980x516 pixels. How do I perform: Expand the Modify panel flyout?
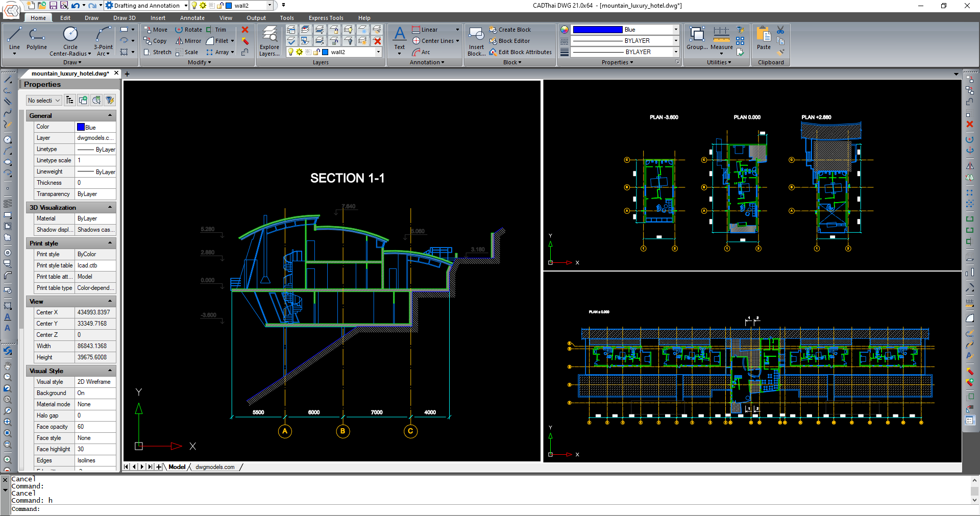pos(199,62)
